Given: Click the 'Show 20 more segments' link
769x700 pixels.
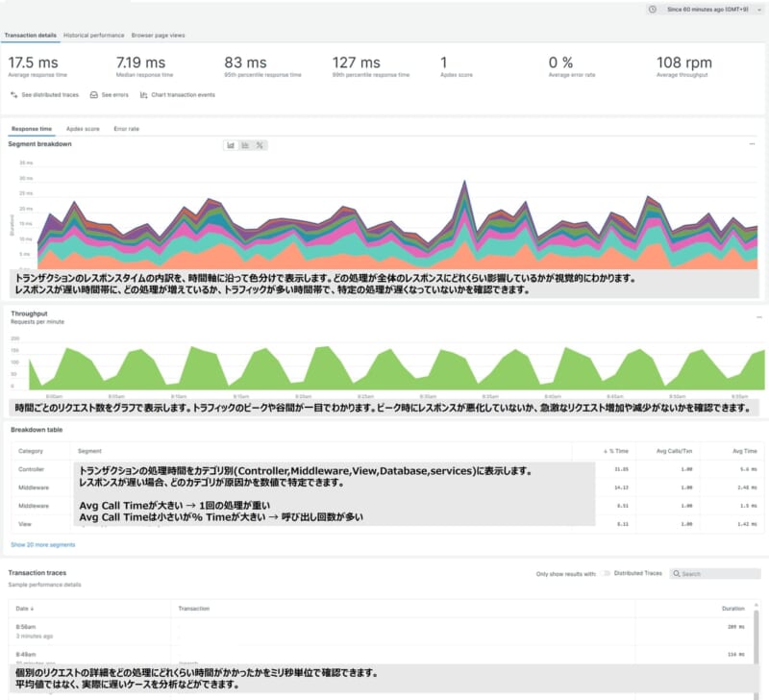Looking at the screenshot, I should coord(42,544).
